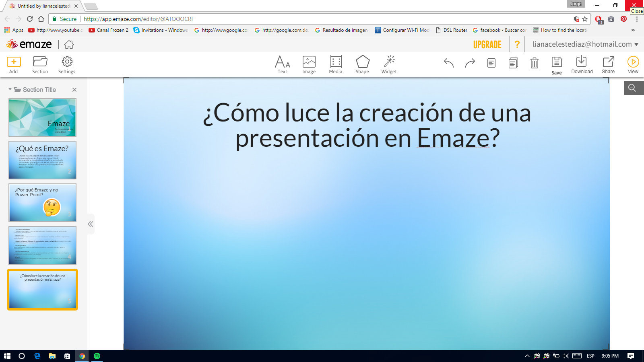This screenshot has width=644, height=362.
Task: Duplicate the current slide
Action: click(x=513, y=63)
